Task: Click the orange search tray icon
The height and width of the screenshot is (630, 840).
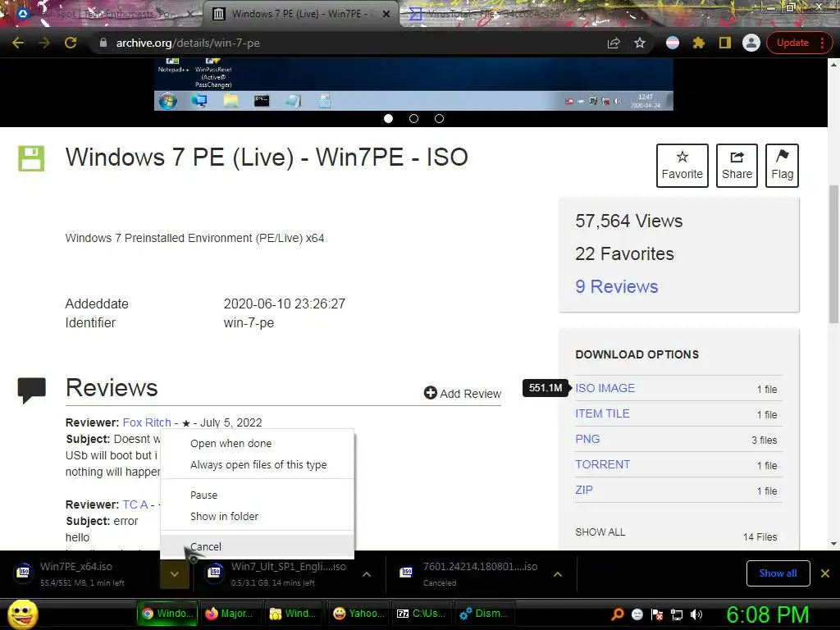Action: (617, 614)
